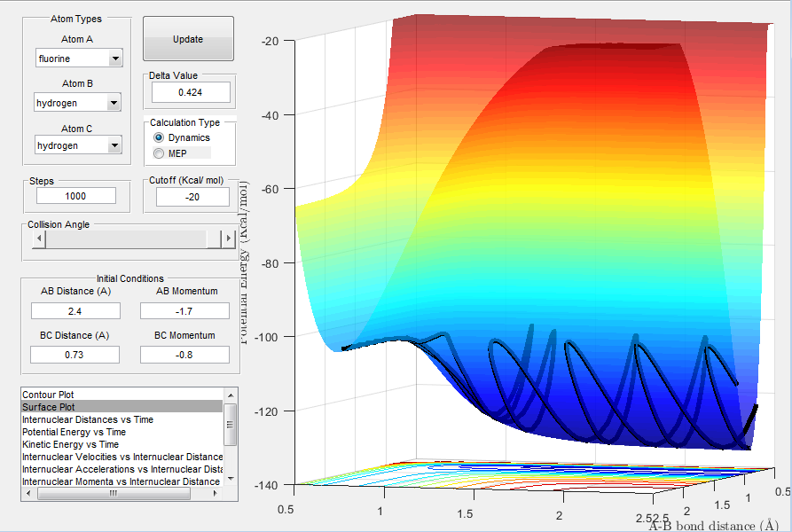Click the Update button
This screenshot has width=792, height=532.
coord(188,39)
